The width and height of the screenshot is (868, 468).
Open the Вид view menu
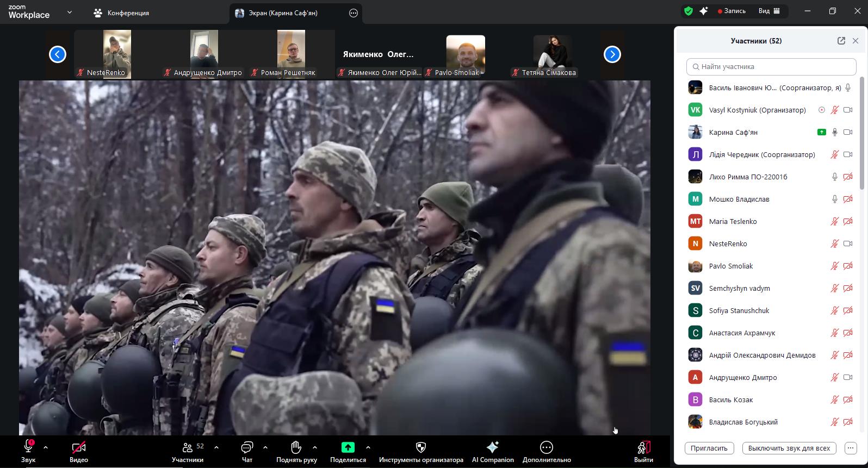click(x=770, y=11)
